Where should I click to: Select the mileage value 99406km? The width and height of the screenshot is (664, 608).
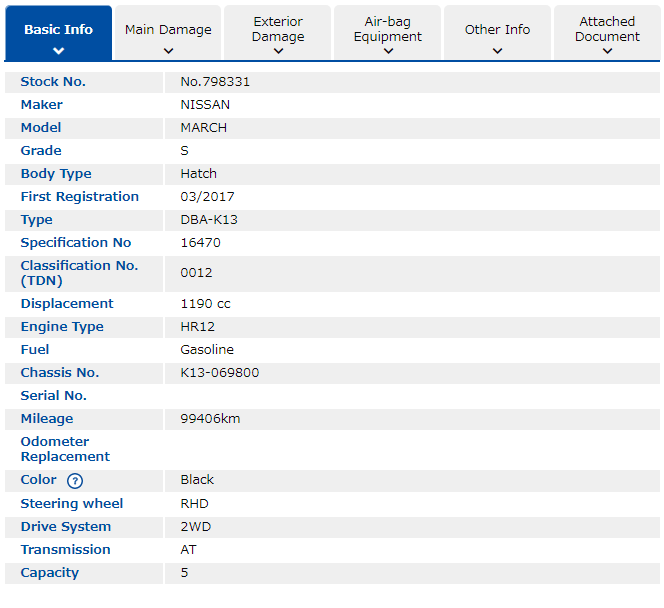pos(210,419)
